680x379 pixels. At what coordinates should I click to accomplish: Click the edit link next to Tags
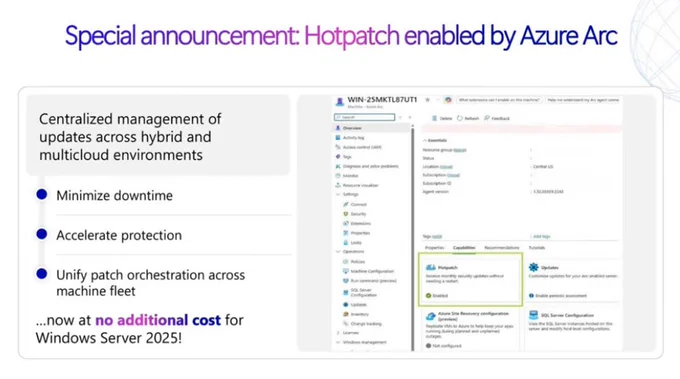[437, 237]
